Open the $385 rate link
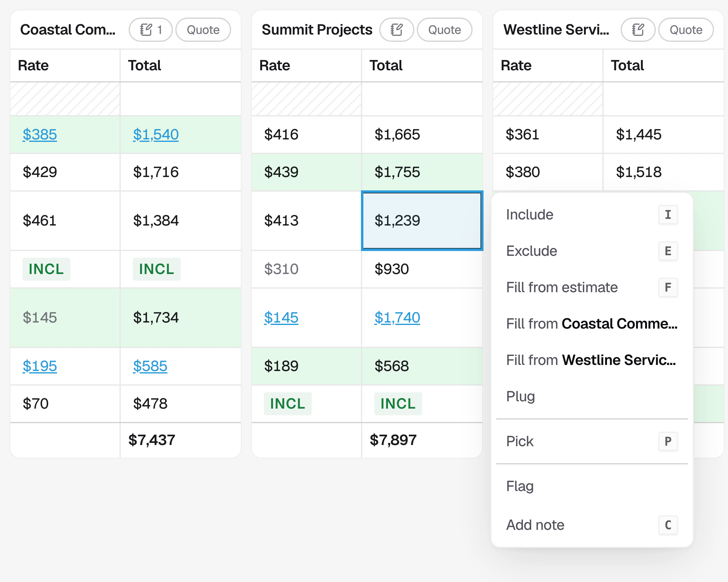The height and width of the screenshot is (582, 728). (40, 135)
